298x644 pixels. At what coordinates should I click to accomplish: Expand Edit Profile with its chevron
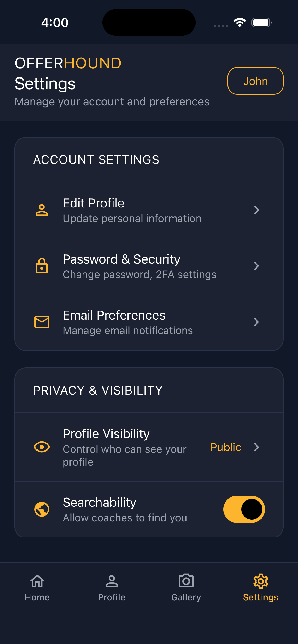click(256, 210)
